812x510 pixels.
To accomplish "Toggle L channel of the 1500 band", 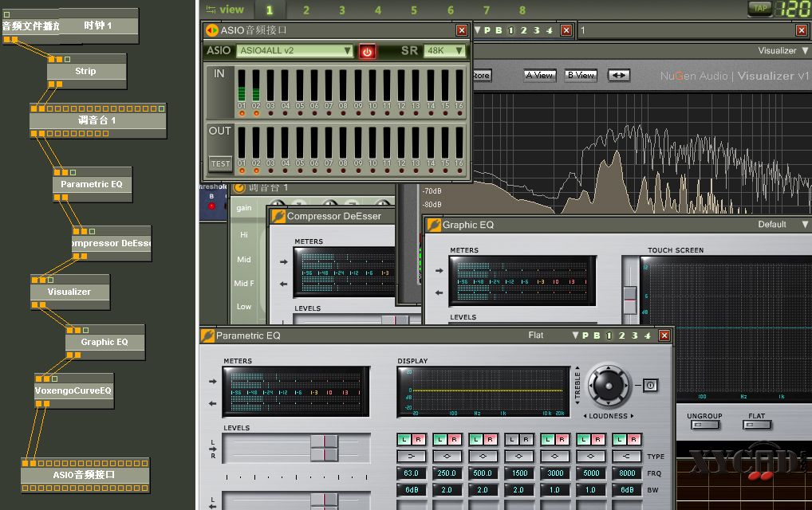I will click(x=512, y=440).
